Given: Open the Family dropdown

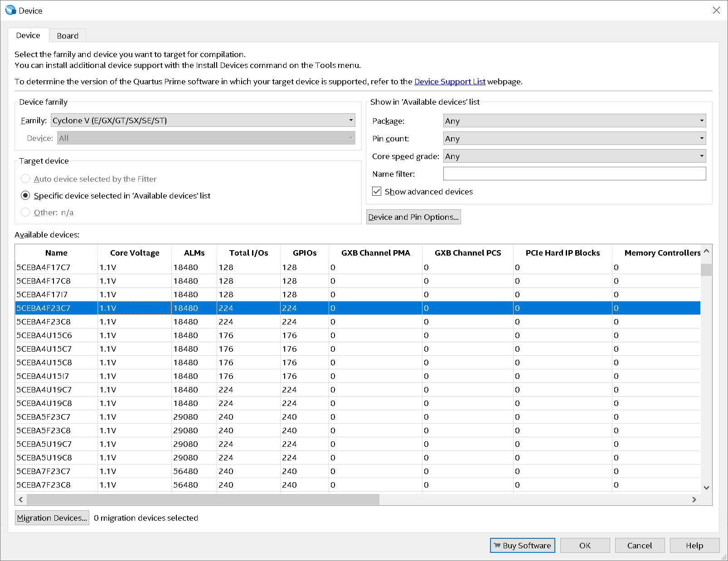Looking at the screenshot, I should pyautogui.click(x=203, y=120).
